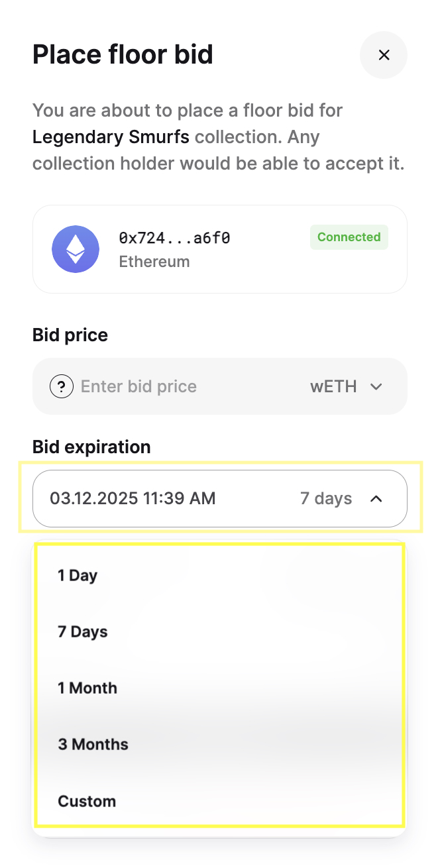This screenshot has height=868, width=440.
Task: Collapse expiration list with the up chevron
Action: 376,498
